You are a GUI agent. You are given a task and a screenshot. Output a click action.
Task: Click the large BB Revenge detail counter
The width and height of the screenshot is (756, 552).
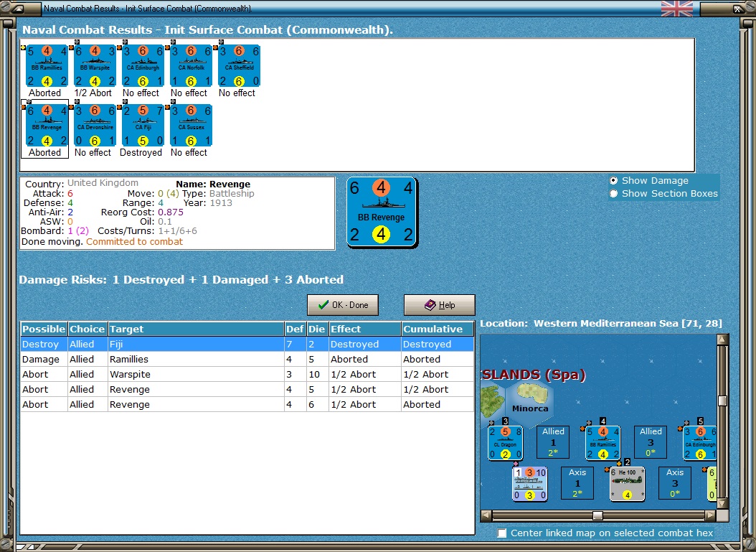pyautogui.click(x=382, y=212)
